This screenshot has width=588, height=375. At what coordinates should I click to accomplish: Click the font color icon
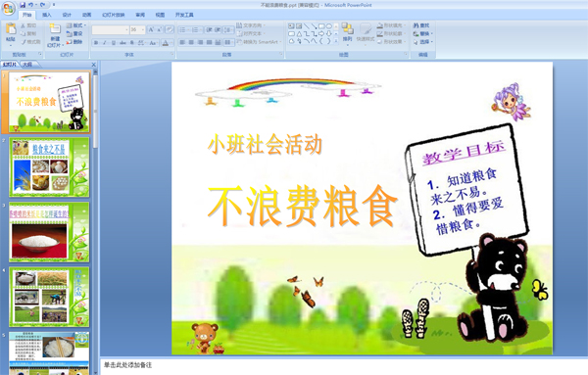tap(166, 43)
